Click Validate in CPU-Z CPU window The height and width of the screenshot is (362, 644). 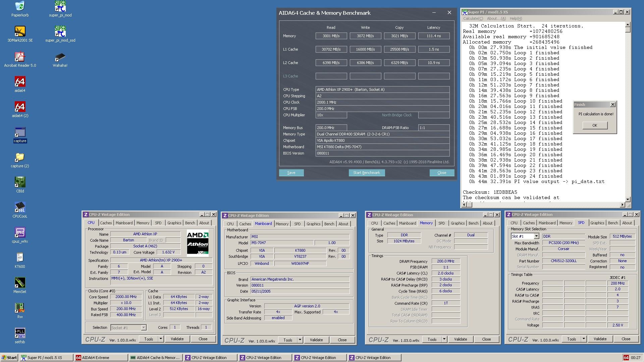[177, 339]
